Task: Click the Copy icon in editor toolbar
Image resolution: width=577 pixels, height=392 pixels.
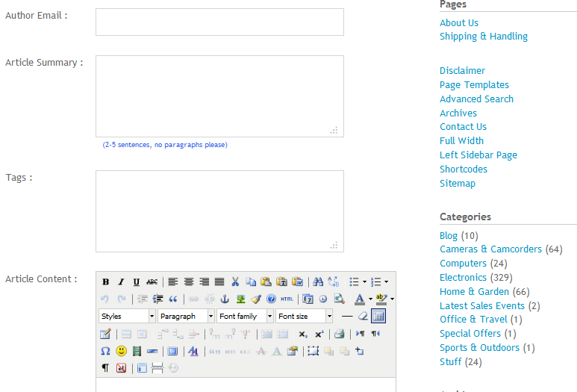Action: (251, 282)
